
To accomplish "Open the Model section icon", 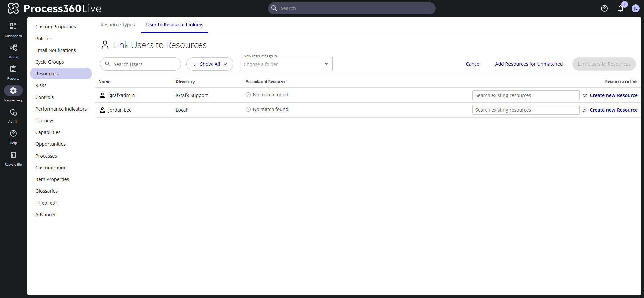I will (13, 48).
